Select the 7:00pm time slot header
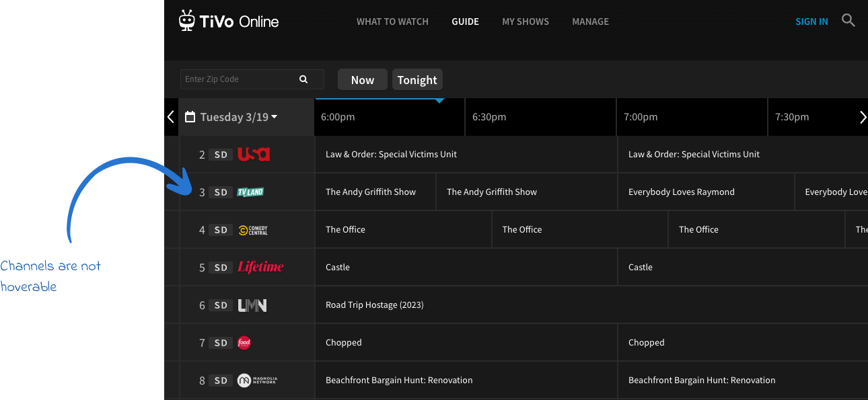This screenshot has height=400, width=868. (x=692, y=117)
